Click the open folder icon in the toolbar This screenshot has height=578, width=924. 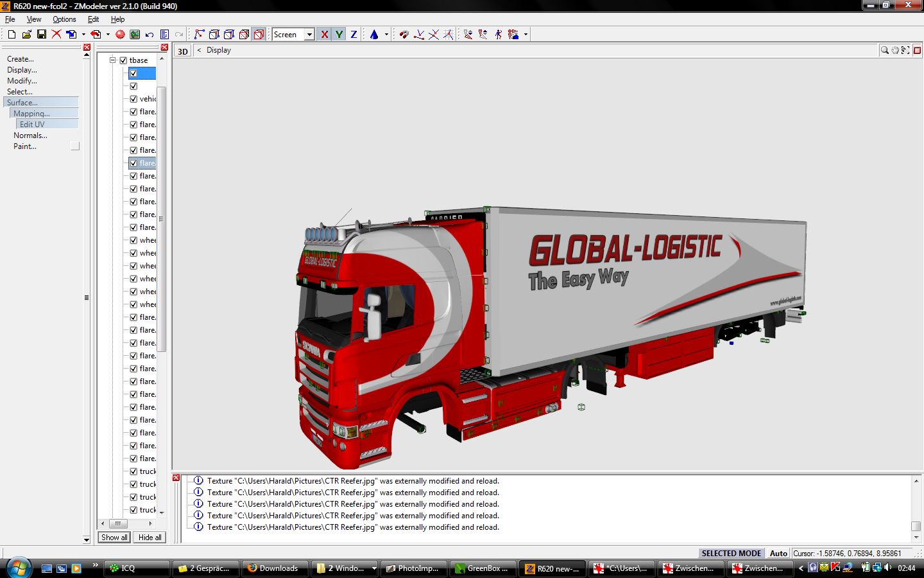26,35
